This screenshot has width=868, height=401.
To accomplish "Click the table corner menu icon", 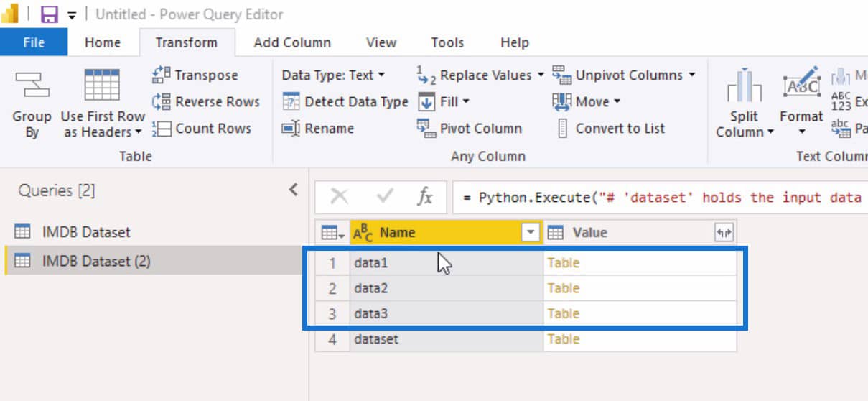I will tap(332, 232).
